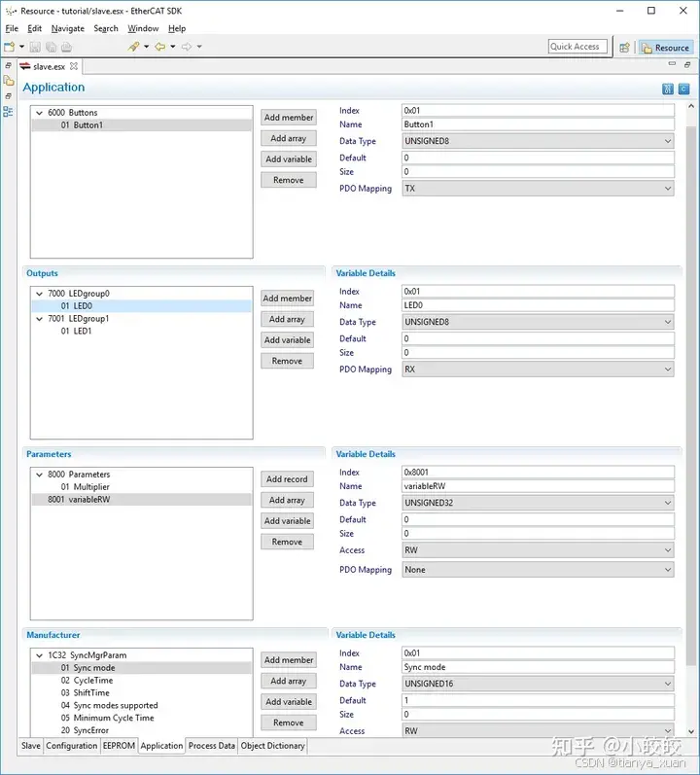
Task: Select the 20 SyncError tree item
Action: pos(85,730)
